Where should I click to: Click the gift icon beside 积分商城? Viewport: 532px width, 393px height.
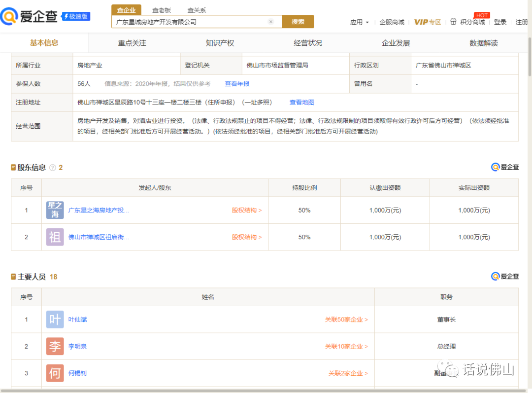(x=453, y=22)
